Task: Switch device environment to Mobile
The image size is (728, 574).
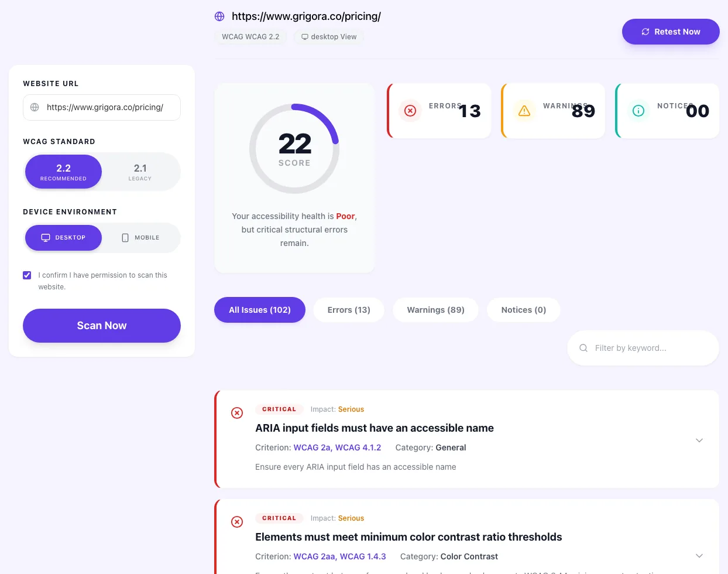Action: click(140, 238)
